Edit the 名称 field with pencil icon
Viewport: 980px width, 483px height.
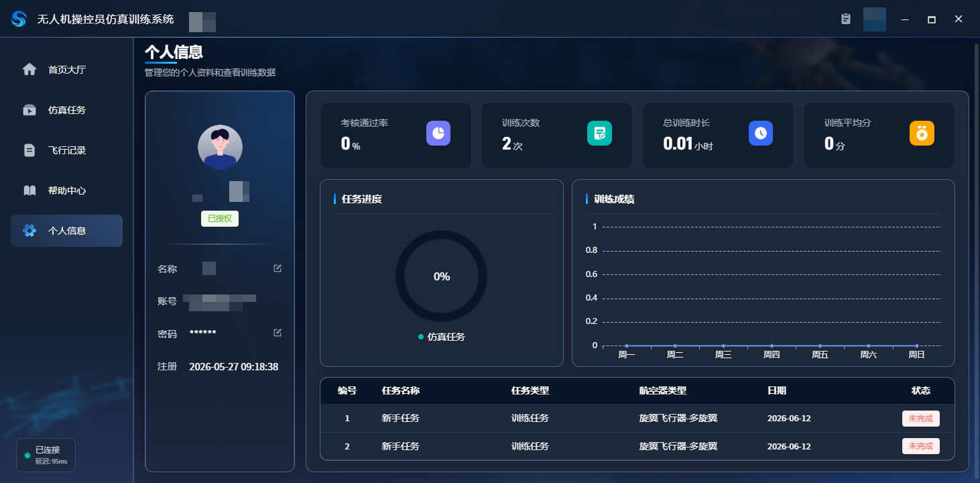pos(278,268)
